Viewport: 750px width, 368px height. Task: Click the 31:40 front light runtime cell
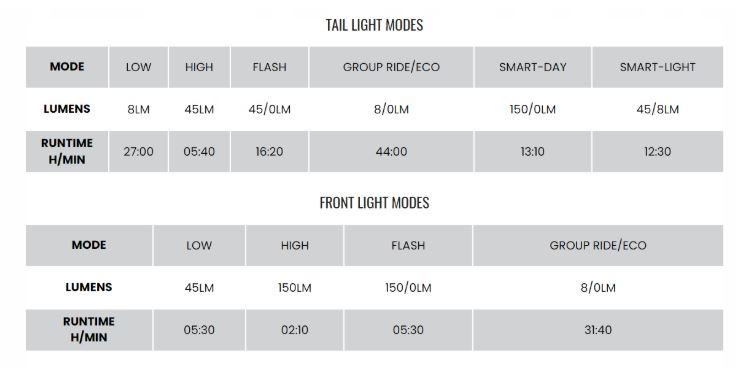pos(598,330)
